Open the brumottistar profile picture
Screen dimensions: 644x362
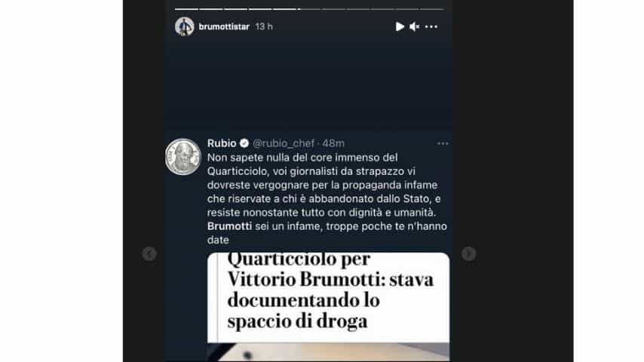pyautogui.click(x=185, y=26)
